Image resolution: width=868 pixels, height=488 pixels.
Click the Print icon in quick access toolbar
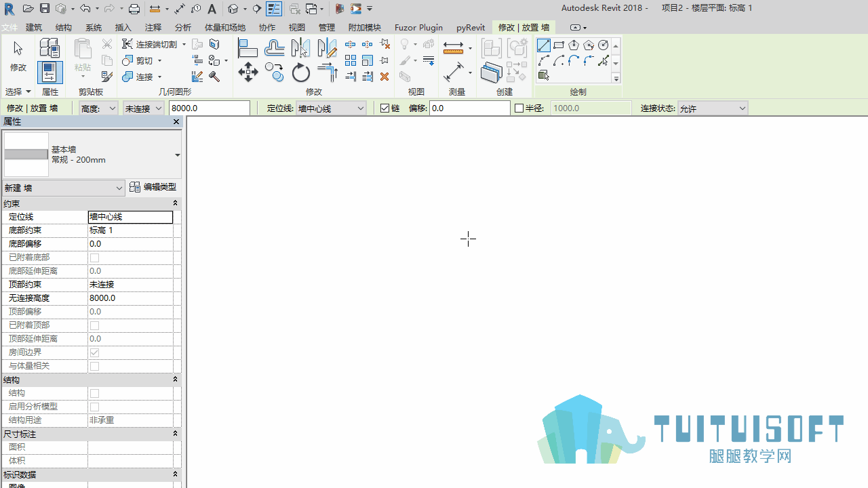click(x=134, y=9)
